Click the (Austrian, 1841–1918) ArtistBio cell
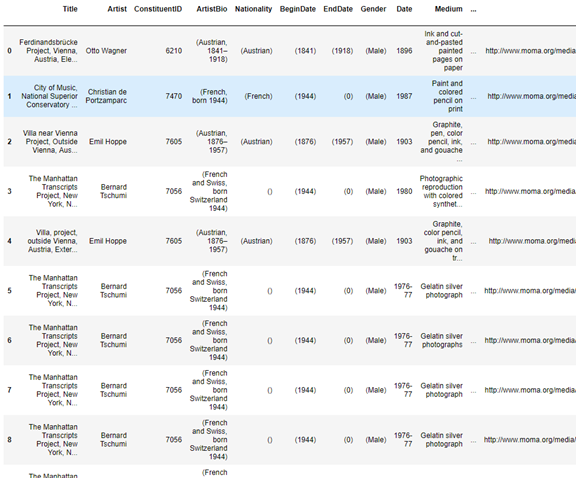The height and width of the screenshot is (478, 576). click(212, 51)
